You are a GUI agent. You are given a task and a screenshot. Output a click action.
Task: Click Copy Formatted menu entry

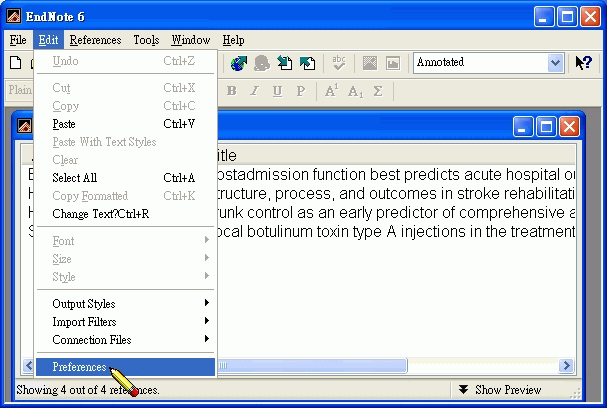click(125, 196)
